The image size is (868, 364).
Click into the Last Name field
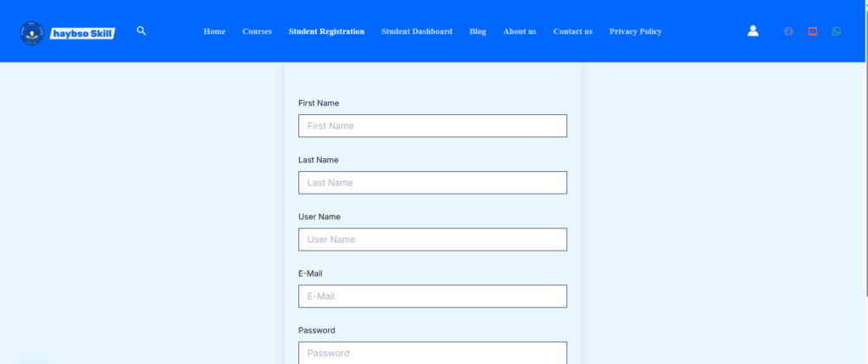(x=432, y=183)
